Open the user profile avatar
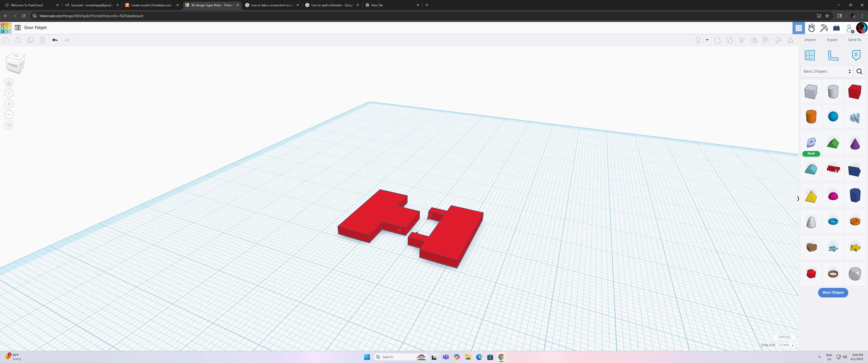Viewport: 868px width, 363px height. tap(862, 28)
